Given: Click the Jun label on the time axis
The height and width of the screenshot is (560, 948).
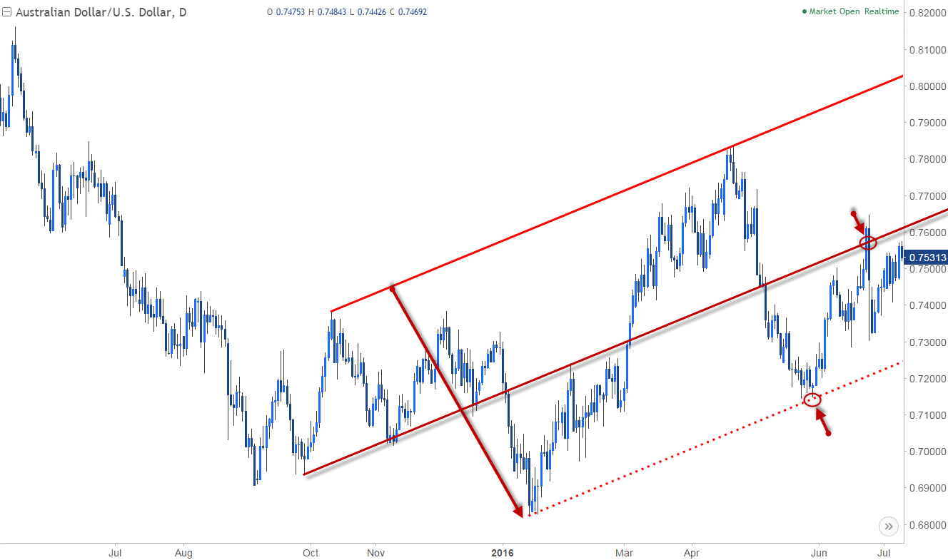Looking at the screenshot, I should click(819, 552).
